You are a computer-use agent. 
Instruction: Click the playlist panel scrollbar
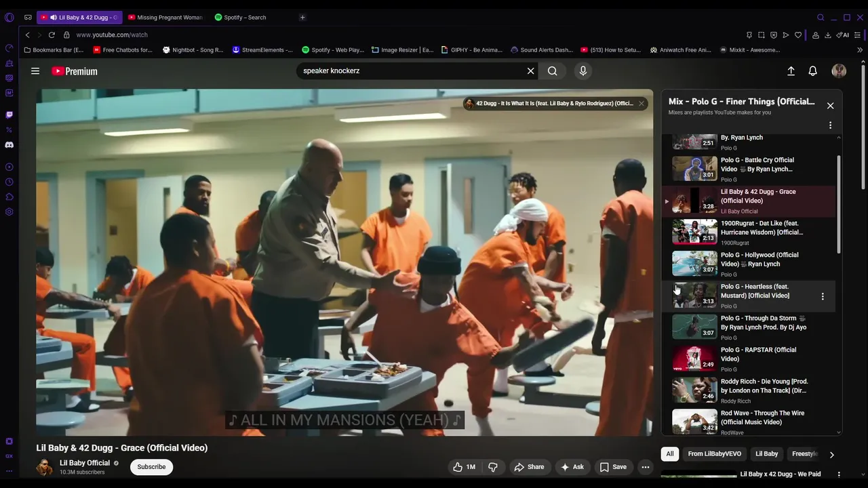click(x=839, y=205)
